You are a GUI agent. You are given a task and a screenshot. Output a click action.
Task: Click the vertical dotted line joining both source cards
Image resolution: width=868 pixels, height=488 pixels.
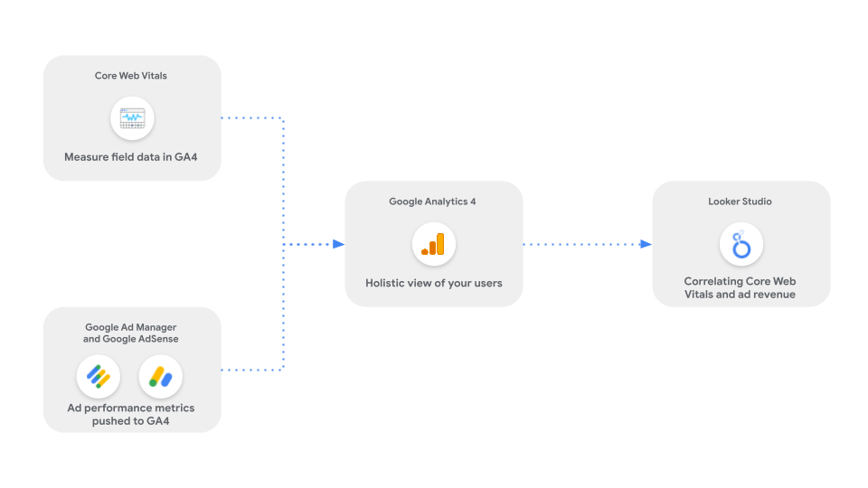[284, 181]
